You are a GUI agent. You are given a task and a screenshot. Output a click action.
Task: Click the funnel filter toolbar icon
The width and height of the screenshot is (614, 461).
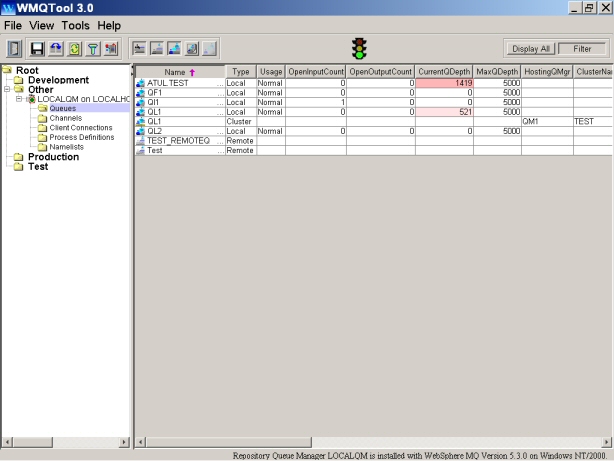point(93,49)
